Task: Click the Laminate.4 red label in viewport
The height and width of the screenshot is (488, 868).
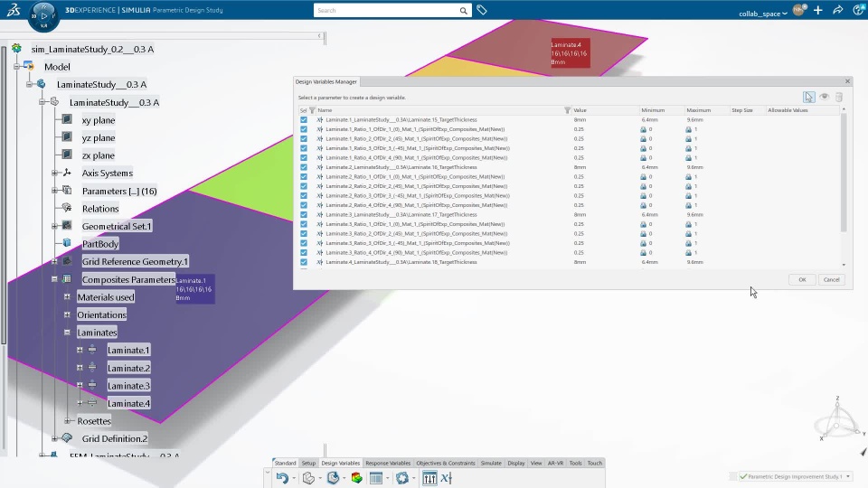Action: click(570, 53)
